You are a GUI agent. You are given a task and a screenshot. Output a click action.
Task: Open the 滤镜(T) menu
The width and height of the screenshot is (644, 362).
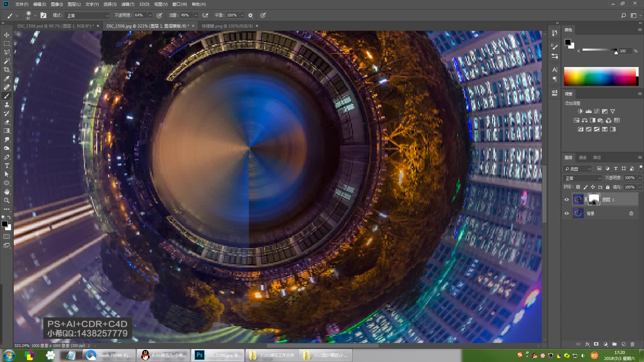pos(127,4)
